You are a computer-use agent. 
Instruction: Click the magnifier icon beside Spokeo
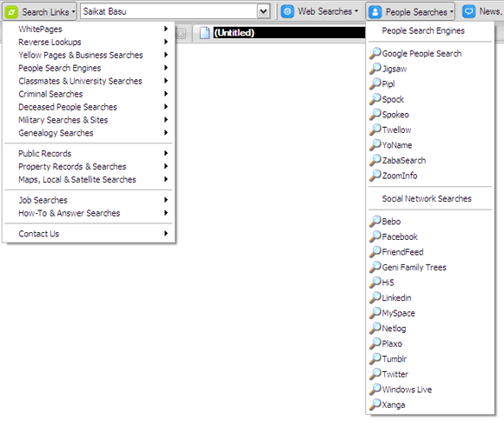click(375, 114)
